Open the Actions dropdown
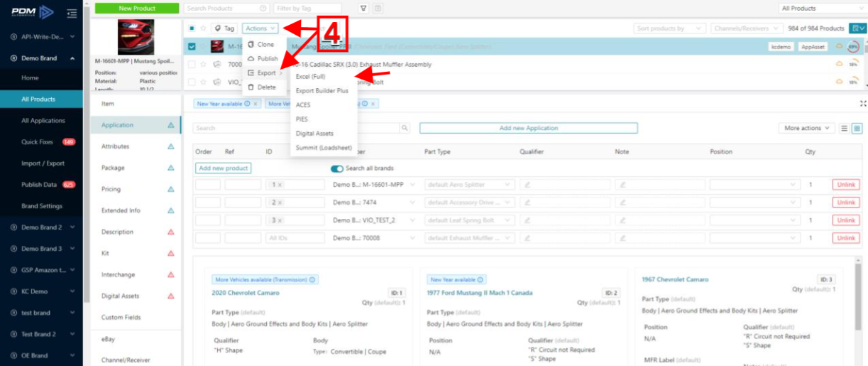The width and height of the screenshot is (868, 366). tap(260, 28)
